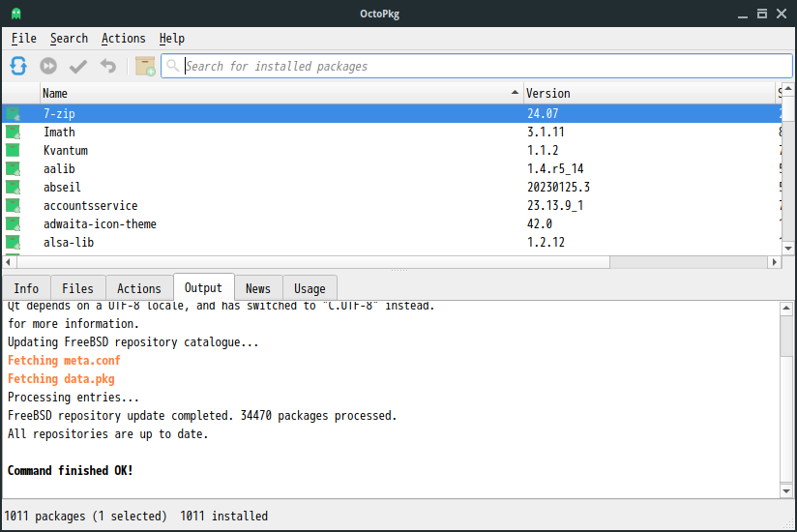The height and width of the screenshot is (532, 797).
Task: Click the Sync database refresh icon
Action: (18, 66)
